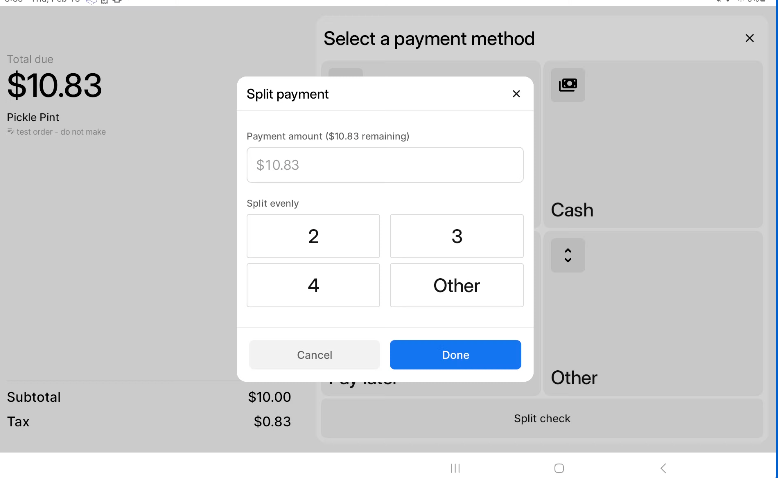Confirm with the blue Done button
Viewport: 778px width, 478px height.
[x=455, y=355]
